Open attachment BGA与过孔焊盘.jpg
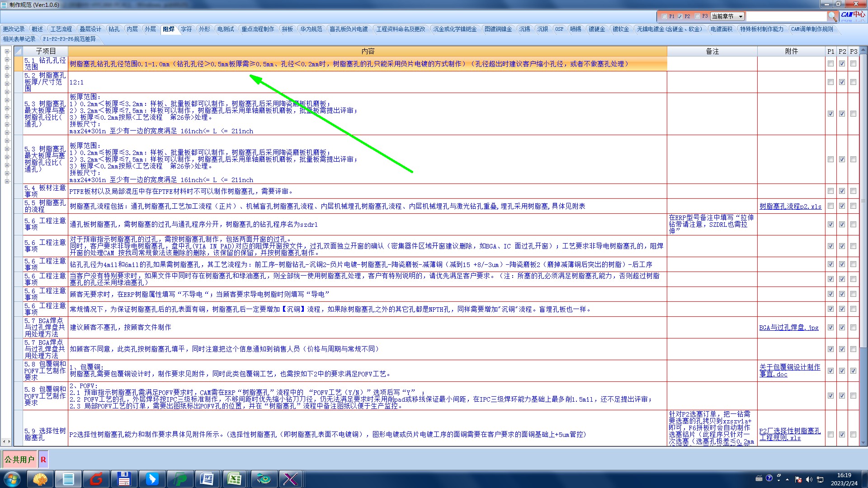The height and width of the screenshot is (488, 868). coord(789,328)
